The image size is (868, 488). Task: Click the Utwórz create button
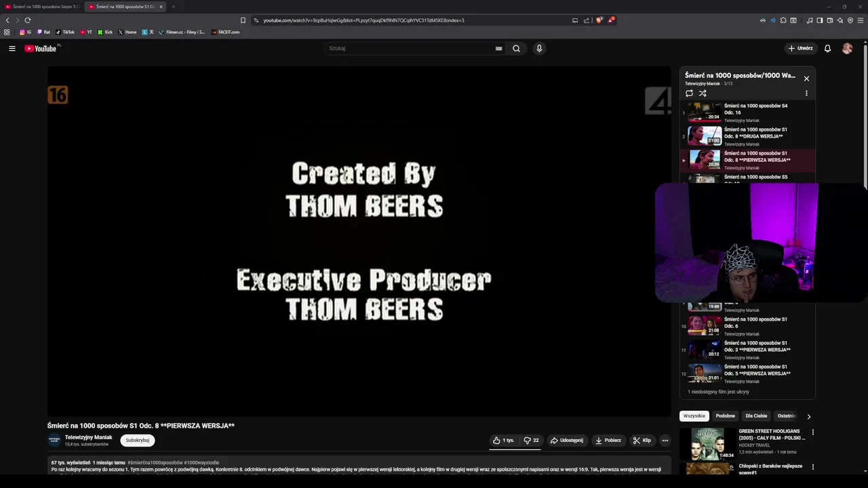tap(800, 48)
